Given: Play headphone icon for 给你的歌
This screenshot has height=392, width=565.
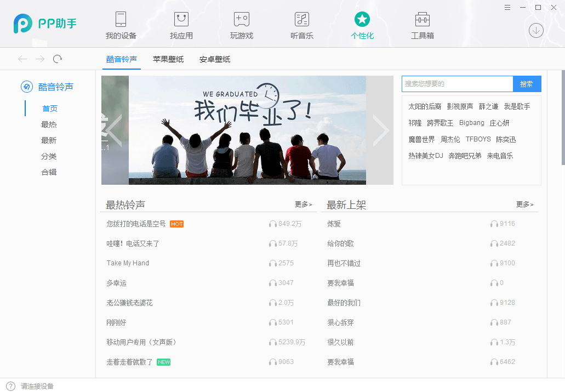Looking at the screenshot, I should pos(494,244).
